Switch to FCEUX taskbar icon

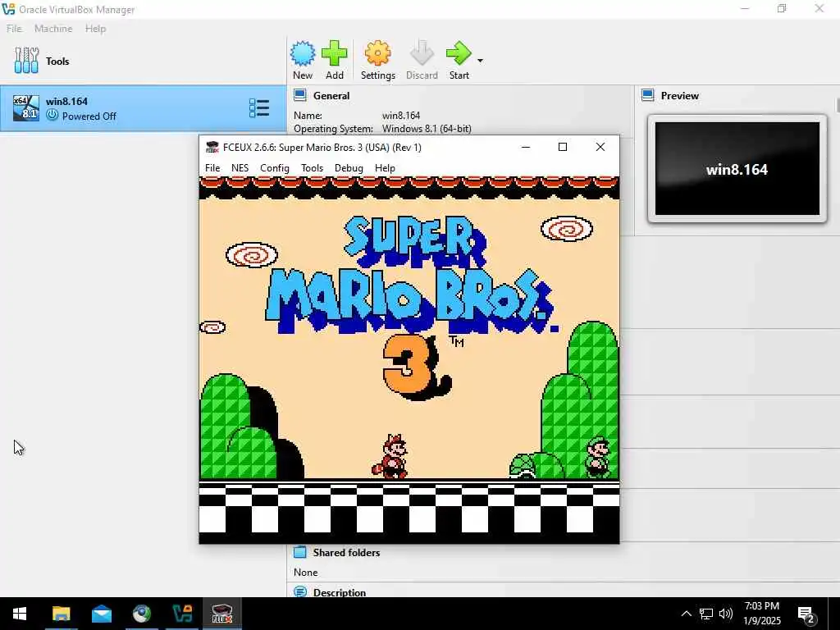click(x=221, y=614)
